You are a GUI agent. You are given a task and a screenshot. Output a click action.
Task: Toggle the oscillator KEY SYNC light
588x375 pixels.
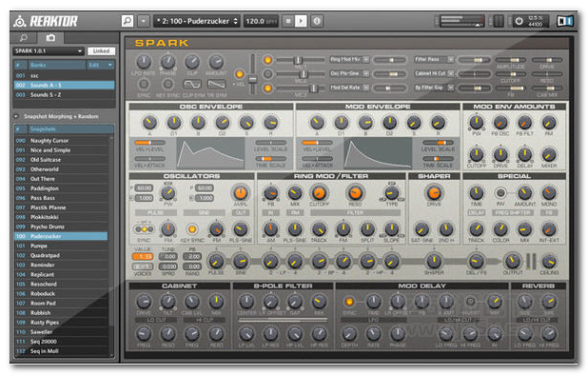coord(192,228)
